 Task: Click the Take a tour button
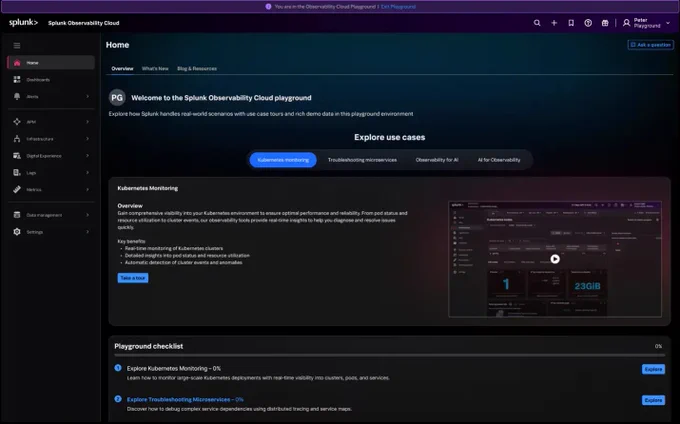133,278
